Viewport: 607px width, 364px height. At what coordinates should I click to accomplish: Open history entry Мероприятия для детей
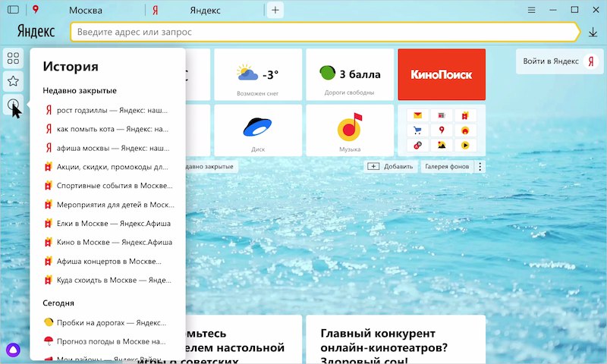109,205
